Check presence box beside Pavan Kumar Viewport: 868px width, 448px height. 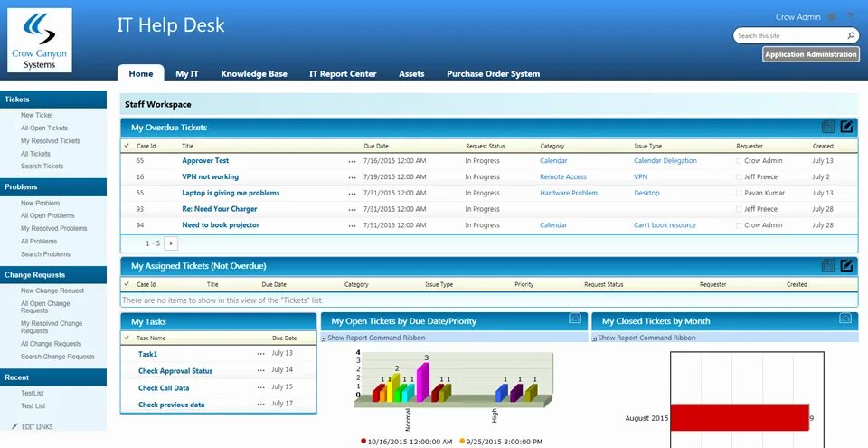739,194
